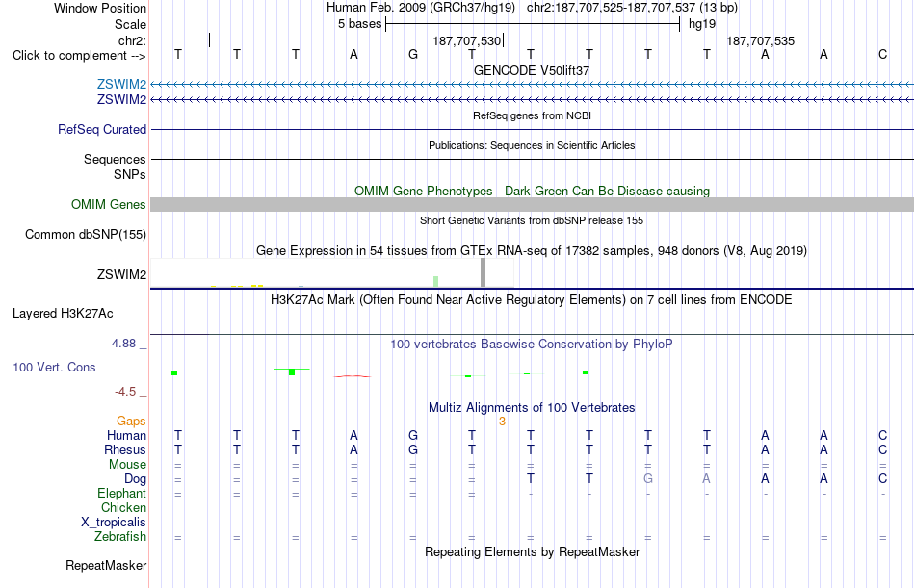The image size is (915, 588).
Task: Click the chr2: ruler label
Action: click(x=132, y=40)
